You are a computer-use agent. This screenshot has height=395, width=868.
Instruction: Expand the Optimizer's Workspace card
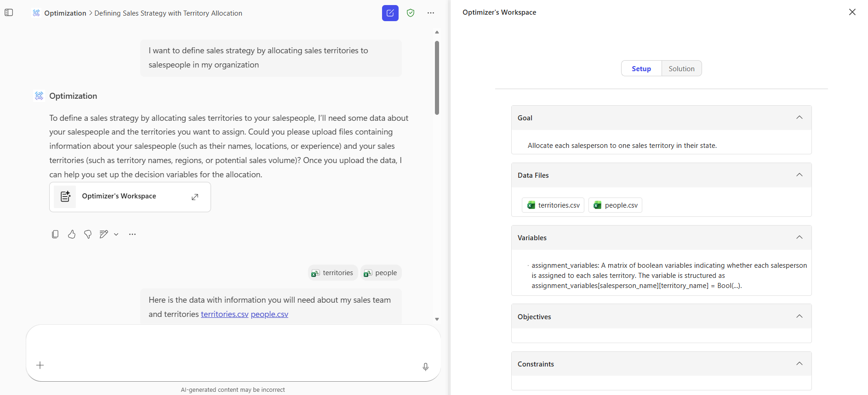(x=195, y=197)
